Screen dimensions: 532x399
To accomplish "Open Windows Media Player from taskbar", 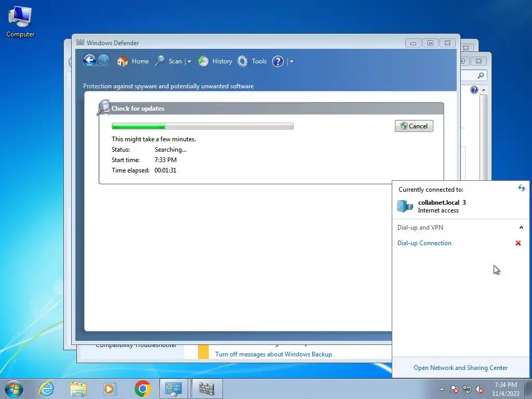I will [x=110, y=389].
